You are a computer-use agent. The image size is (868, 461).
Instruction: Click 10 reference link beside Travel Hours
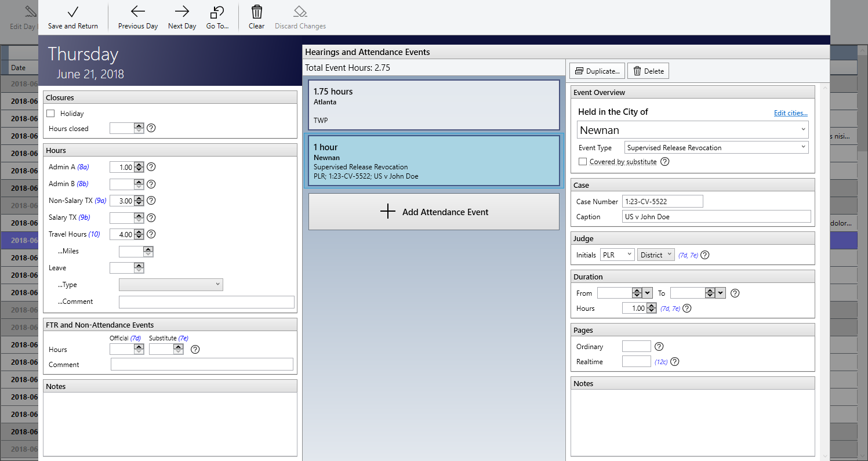(95, 234)
